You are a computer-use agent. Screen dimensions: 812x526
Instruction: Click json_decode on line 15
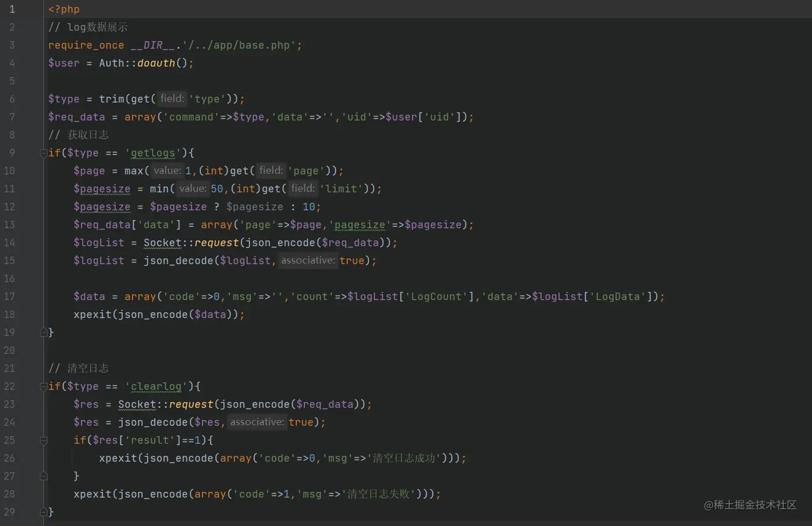pyautogui.click(x=178, y=261)
